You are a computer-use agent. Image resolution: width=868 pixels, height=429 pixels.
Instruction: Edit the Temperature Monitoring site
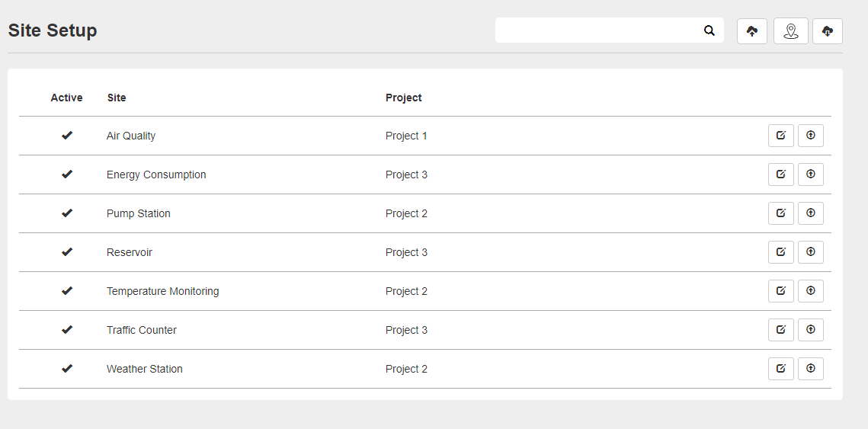[x=781, y=291]
